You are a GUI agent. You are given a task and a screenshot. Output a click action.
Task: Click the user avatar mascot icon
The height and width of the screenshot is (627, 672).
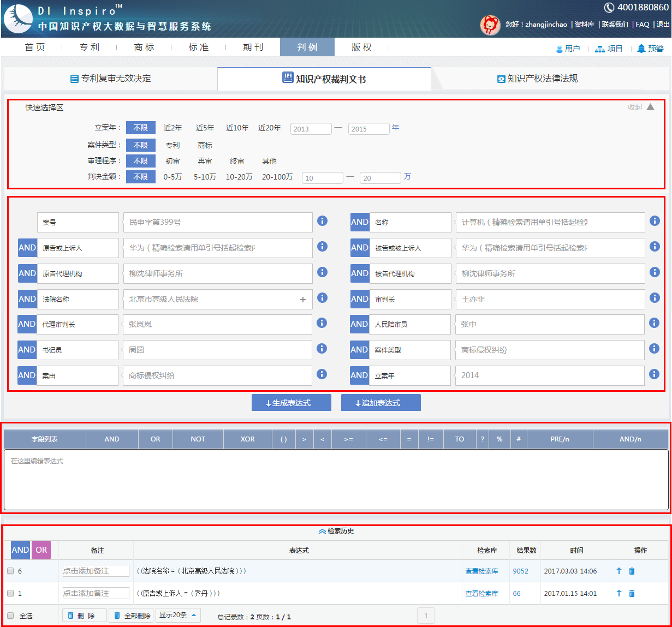(490, 25)
